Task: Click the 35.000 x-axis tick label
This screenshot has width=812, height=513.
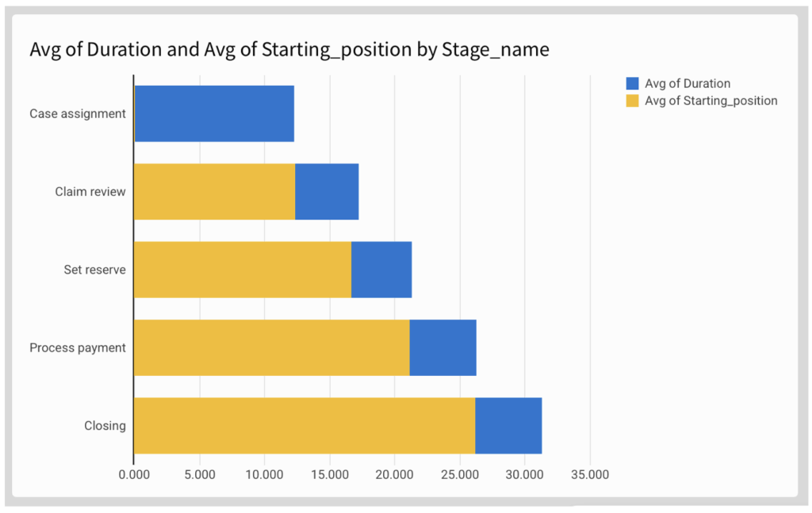Action: (x=590, y=475)
